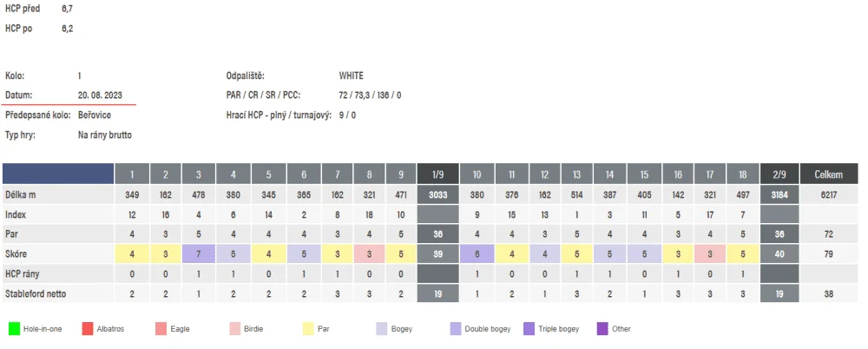Click the hole 10 score of 6

477,254
